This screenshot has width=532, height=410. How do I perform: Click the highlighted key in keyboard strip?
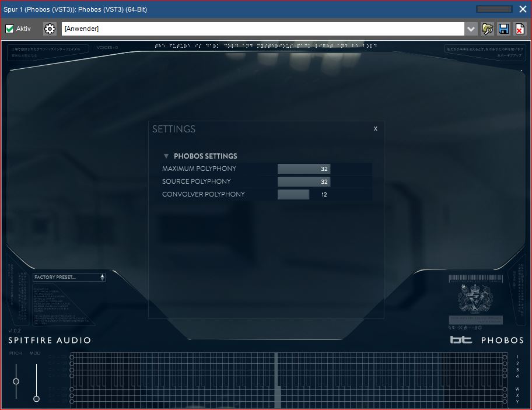tap(278, 381)
